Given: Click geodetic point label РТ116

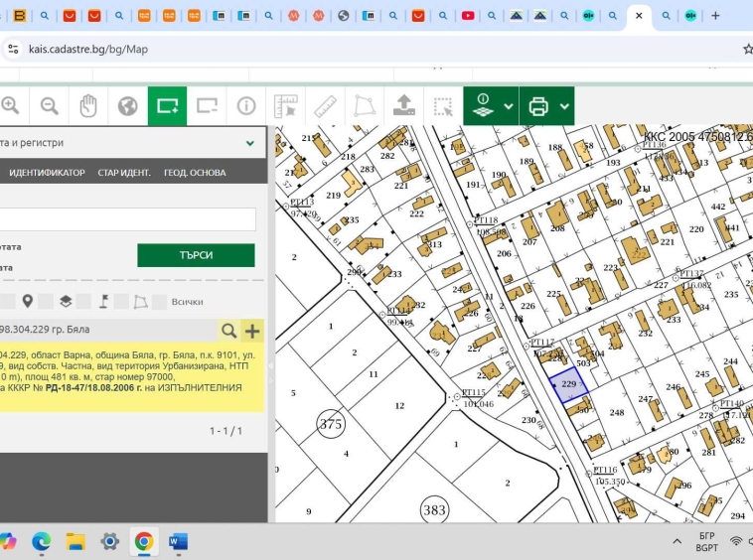Looking at the screenshot, I should (x=605, y=470).
